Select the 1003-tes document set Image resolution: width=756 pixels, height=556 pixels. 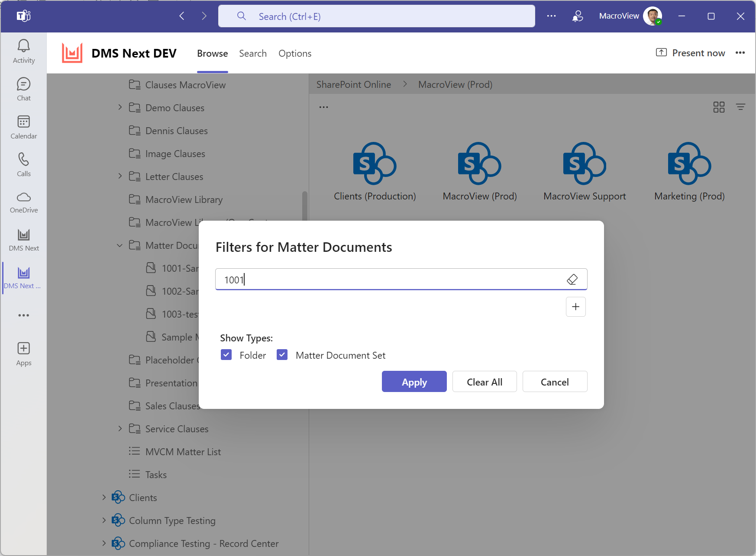pyautogui.click(x=172, y=314)
